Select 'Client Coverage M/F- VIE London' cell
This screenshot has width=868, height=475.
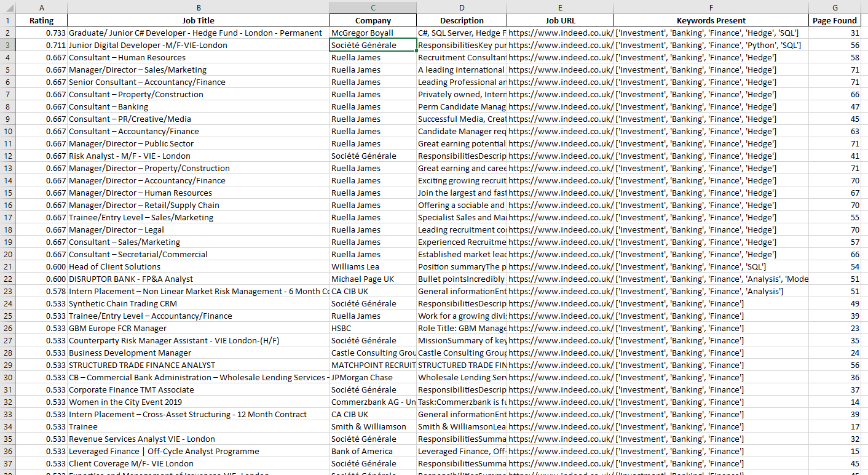click(199, 463)
